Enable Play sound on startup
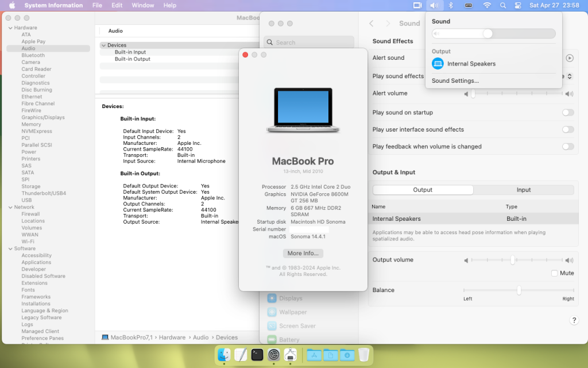 (568, 113)
